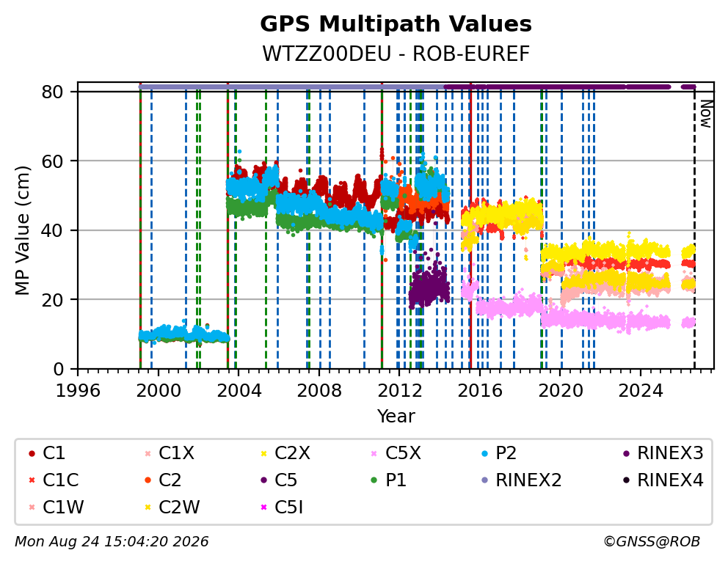The width and height of the screenshot is (728, 564).
Task: Select the RINEX2 legend entry
Action: point(521,480)
